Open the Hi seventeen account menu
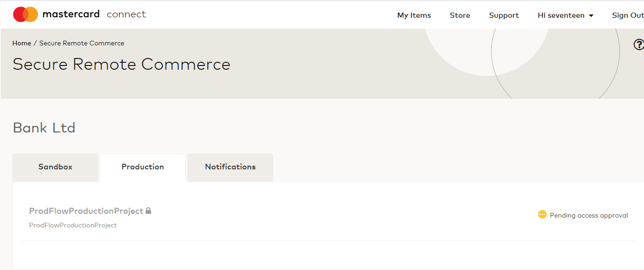 click(565, 15)
